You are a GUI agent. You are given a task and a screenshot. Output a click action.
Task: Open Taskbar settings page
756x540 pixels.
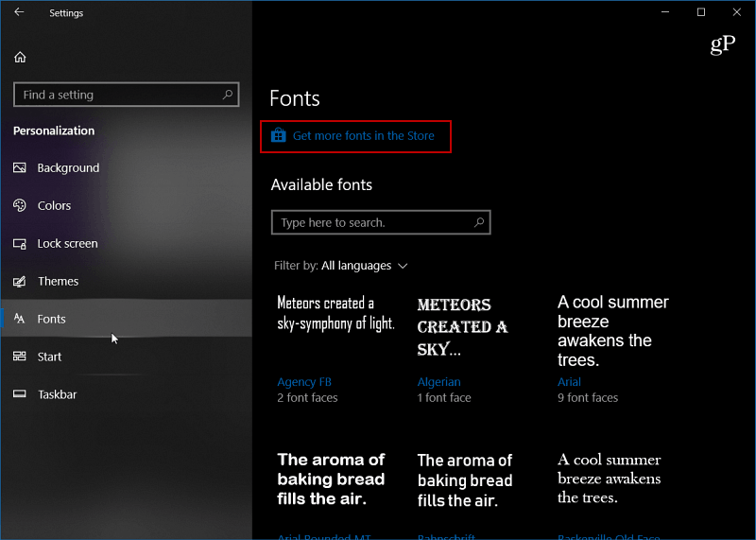click(127, 394)
